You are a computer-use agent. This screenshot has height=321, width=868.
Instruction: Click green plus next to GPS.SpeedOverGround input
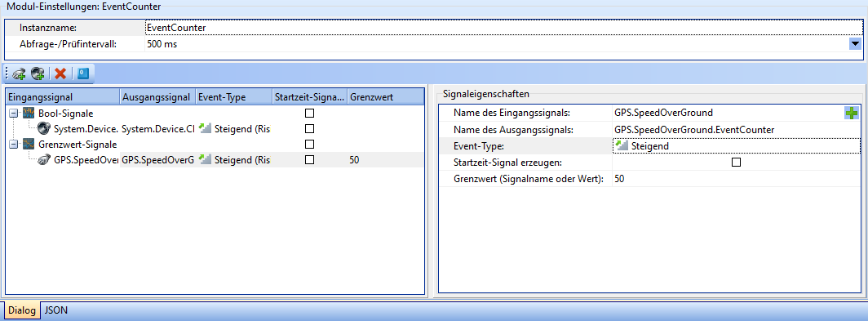pos(852,113)
